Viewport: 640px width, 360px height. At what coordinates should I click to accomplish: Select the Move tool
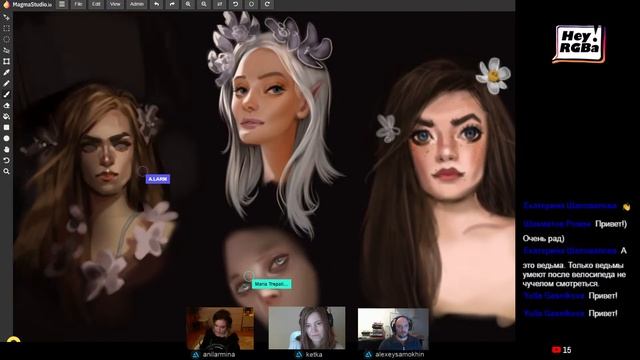click(7, 18)
